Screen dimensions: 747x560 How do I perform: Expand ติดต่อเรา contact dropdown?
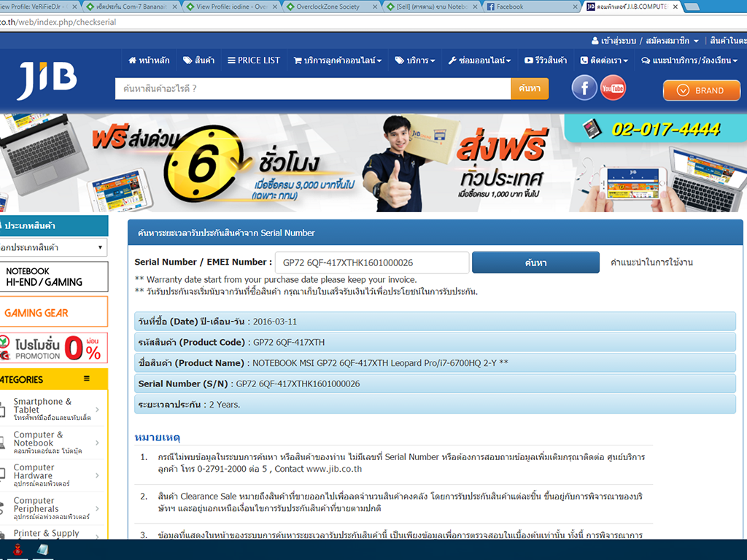[604, 61]
